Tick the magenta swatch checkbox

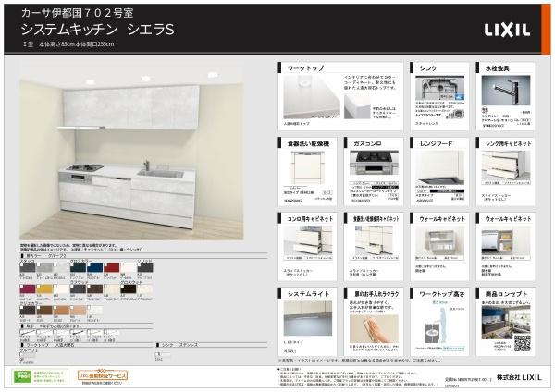(22, 286)
